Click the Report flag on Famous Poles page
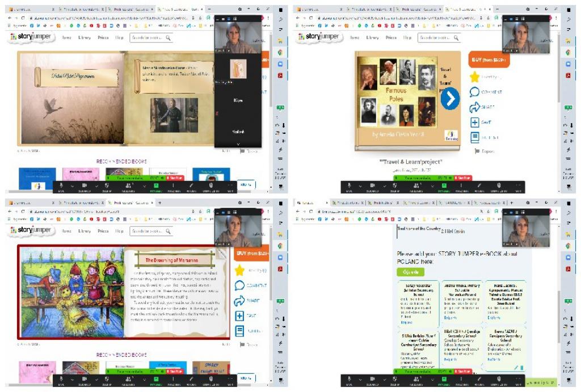Screen dimensions: 581x392 click(477, 151)
